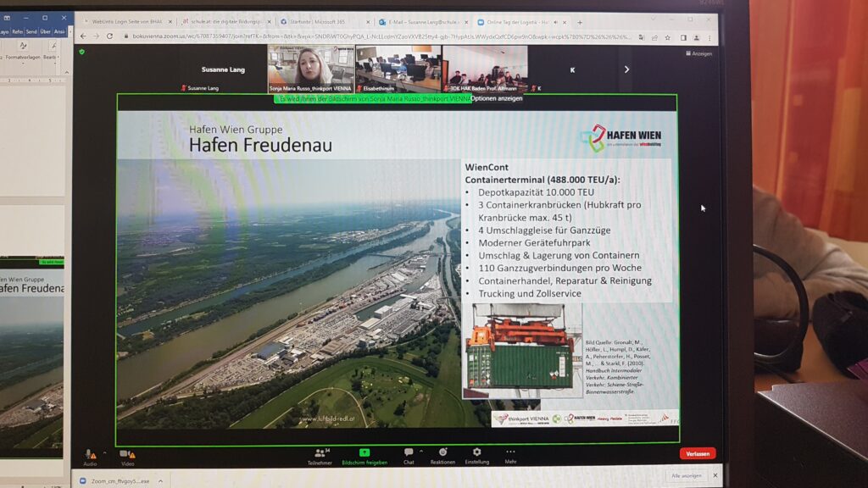Open a new Chrome tab

pos(580,23)
